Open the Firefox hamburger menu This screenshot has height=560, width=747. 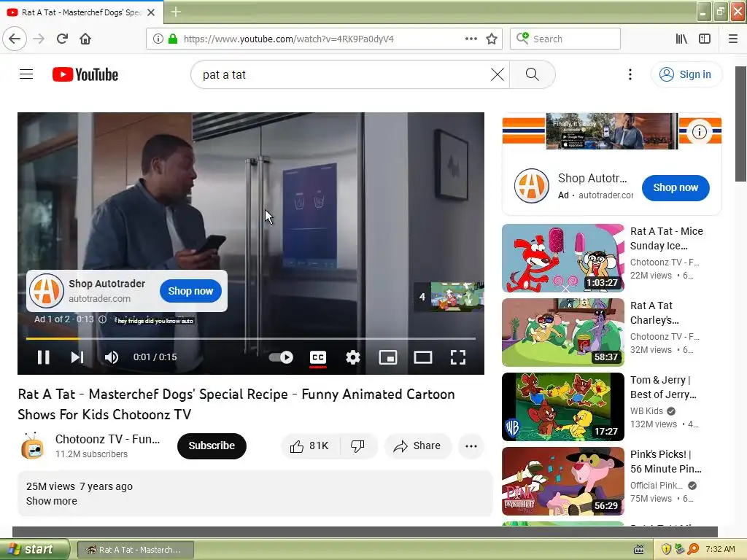pyautogui.click(x=733, y=39)
